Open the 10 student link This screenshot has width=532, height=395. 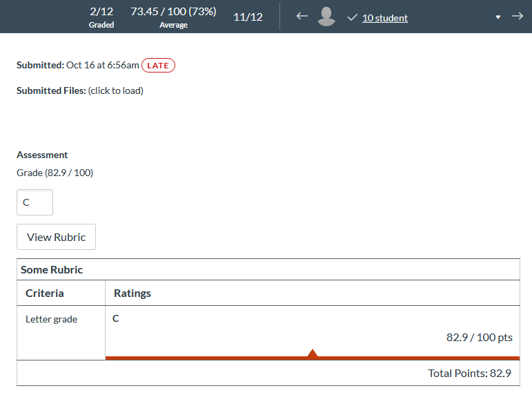coord(384,18)
